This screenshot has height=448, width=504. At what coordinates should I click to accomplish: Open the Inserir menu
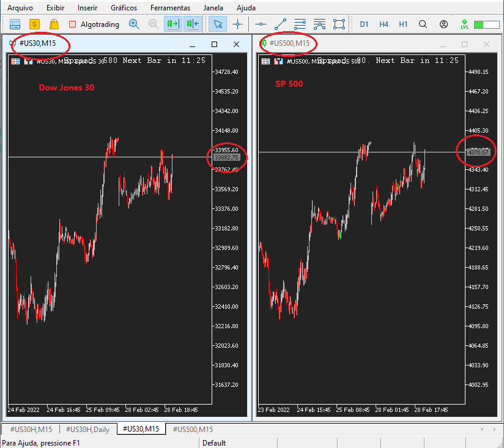(x=87, y=8)
